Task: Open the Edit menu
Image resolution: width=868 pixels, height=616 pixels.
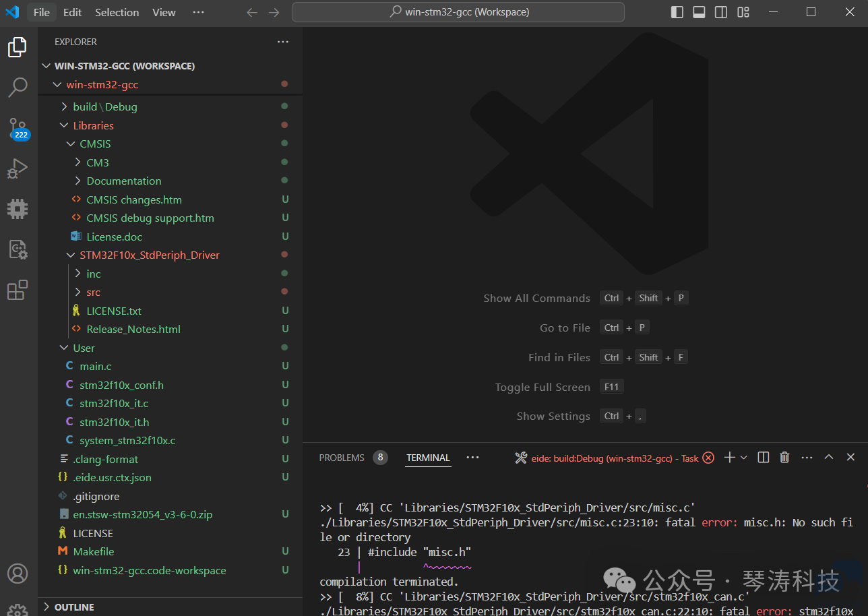Action: tap(72, 12)
